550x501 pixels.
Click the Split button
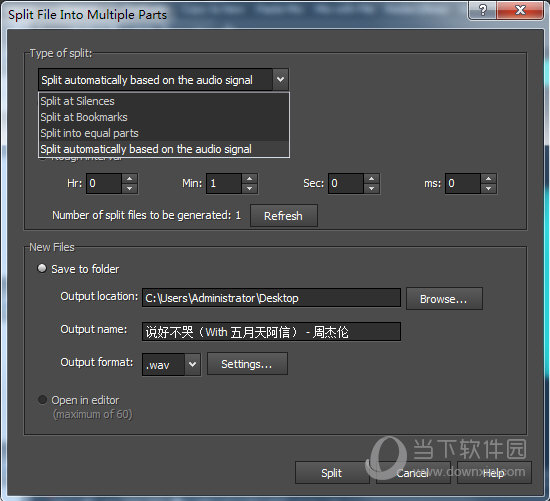point(332,473)
